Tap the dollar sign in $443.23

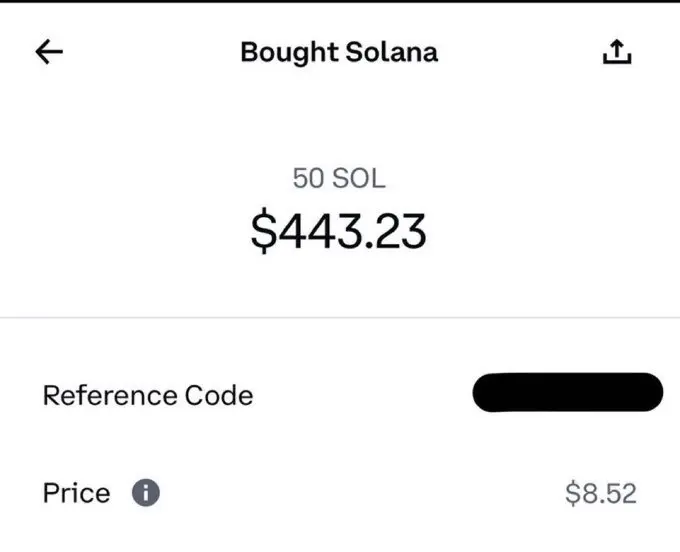264,232
